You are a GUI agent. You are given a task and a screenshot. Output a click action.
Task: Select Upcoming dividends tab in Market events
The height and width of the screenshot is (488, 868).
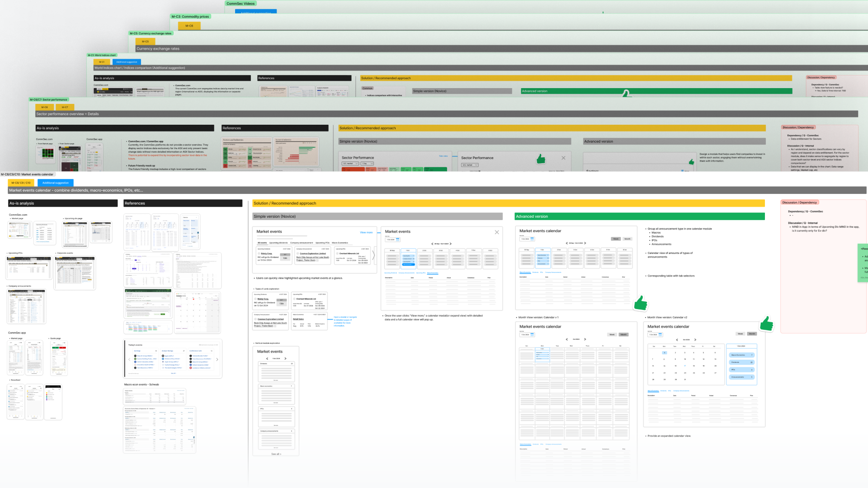click(278, 243)
